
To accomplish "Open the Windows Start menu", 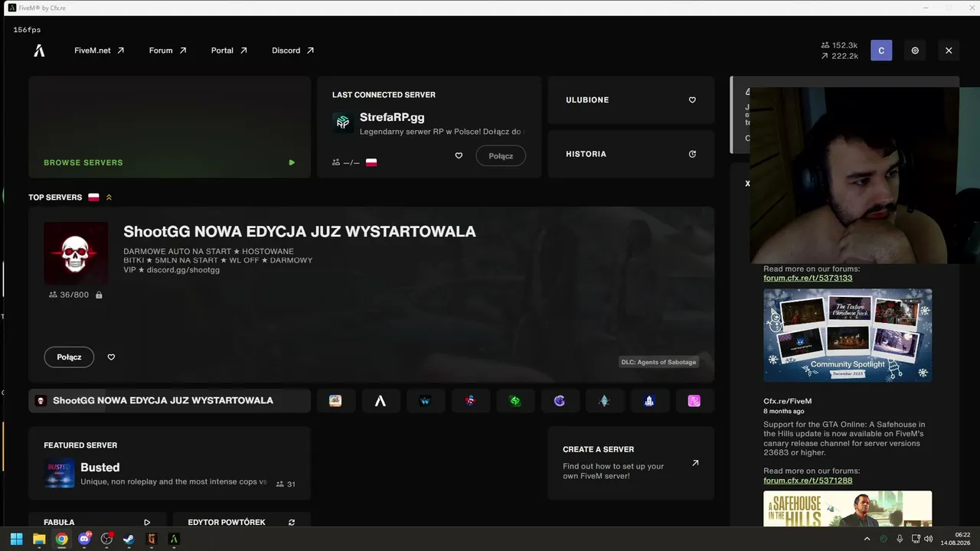I will tap(16, 539).
